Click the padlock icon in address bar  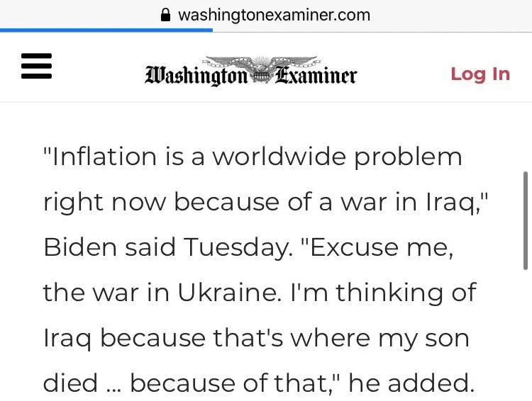[166, 15]
